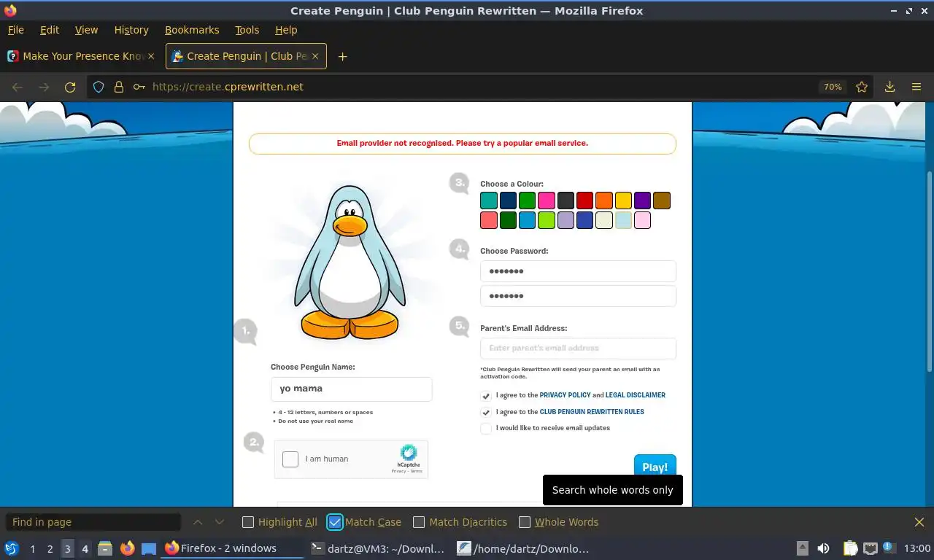Image resolution: width=934 pixels, height=560 pixels.
Task: Open the network tray icon
Action: point(871,548)
